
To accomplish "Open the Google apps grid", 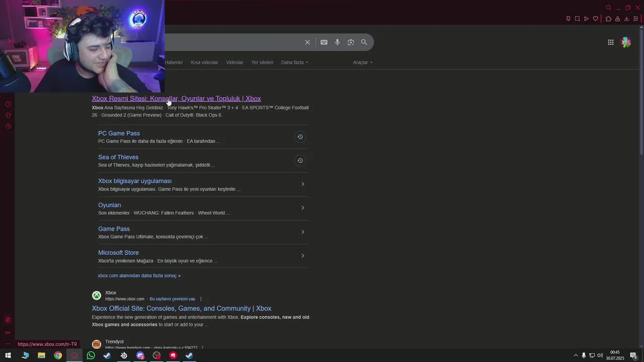I will point(611,42).
